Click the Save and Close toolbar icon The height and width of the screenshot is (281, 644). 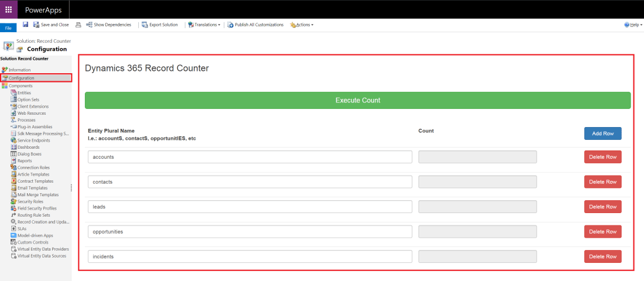(36, 25)
